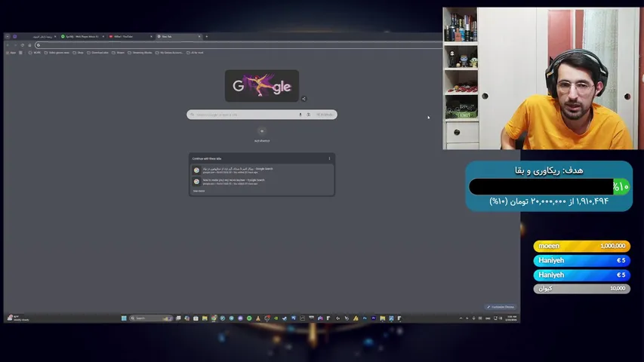Open Google Lens image search
Viewport: 644px width, 362px height.
[x=309, y=115]
